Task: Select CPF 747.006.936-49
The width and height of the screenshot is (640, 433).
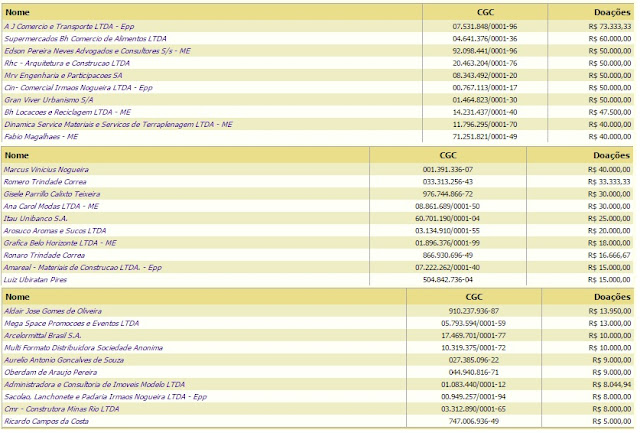Action: click(x=473, y=421)
